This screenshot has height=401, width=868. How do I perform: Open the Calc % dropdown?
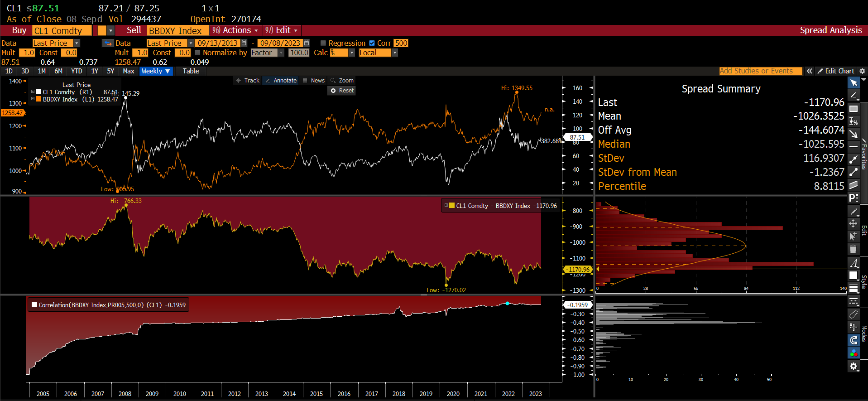pos(352,53)
